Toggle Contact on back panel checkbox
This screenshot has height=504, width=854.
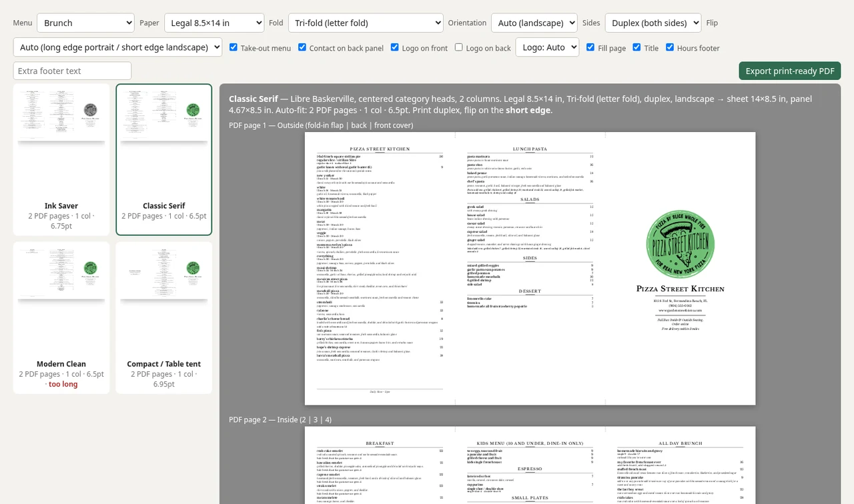tap(302, 47)
